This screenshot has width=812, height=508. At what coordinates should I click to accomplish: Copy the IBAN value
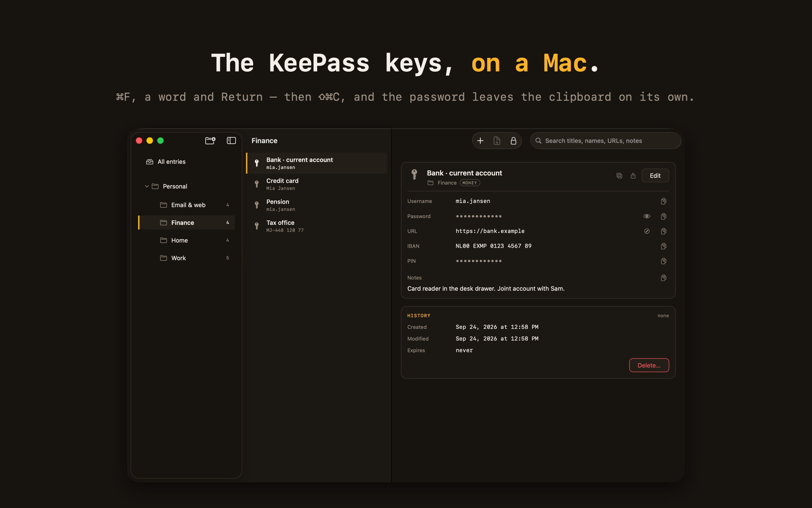tap(663, 246)
